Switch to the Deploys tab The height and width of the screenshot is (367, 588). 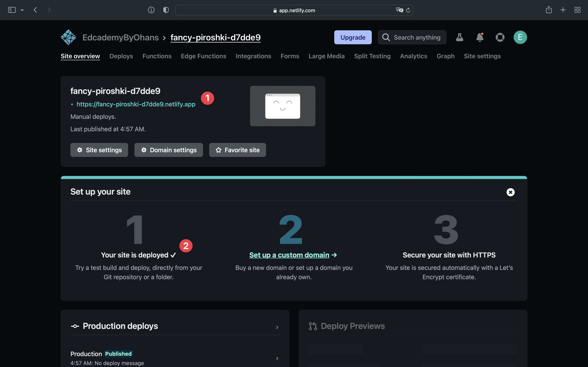121,56
